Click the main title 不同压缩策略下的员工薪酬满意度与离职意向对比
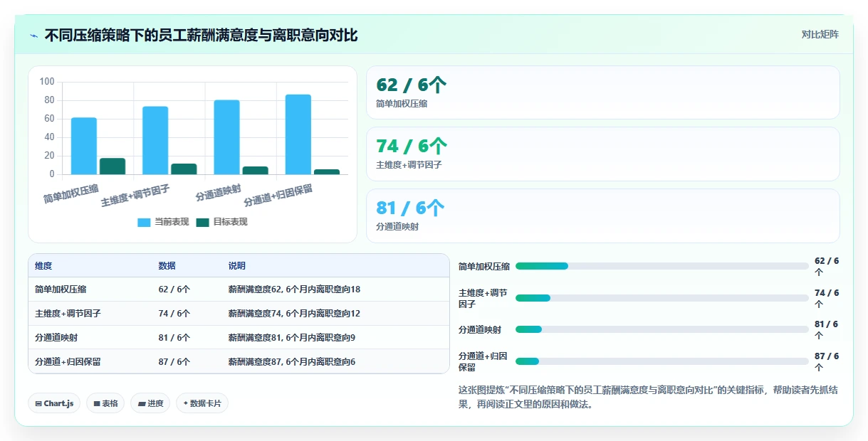The width and height of the screenshot is (868, 441). [x=201, y=35]
